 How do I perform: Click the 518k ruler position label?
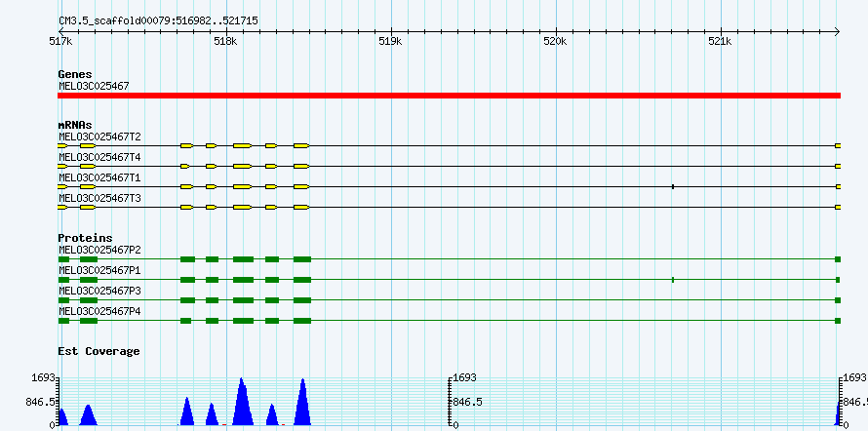pos(225,41)
